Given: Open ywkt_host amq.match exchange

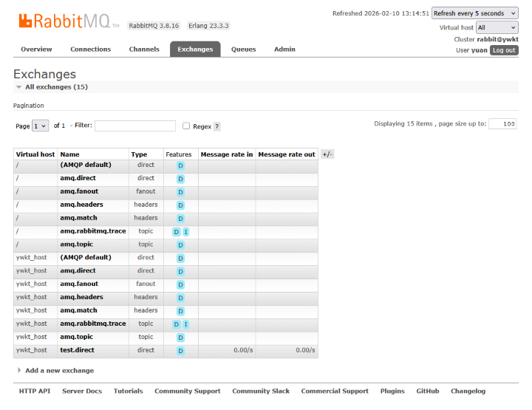Looking at the screenshot, I should 79,310.
